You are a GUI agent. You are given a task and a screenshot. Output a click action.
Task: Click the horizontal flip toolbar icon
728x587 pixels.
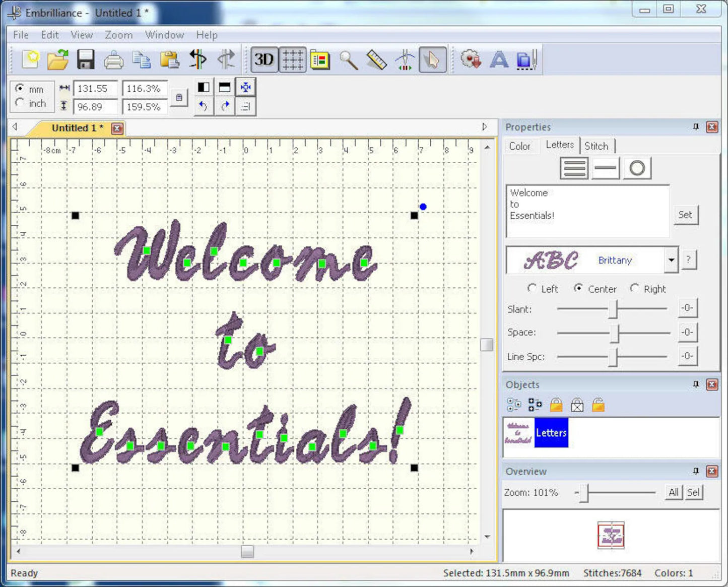(197, 59)
